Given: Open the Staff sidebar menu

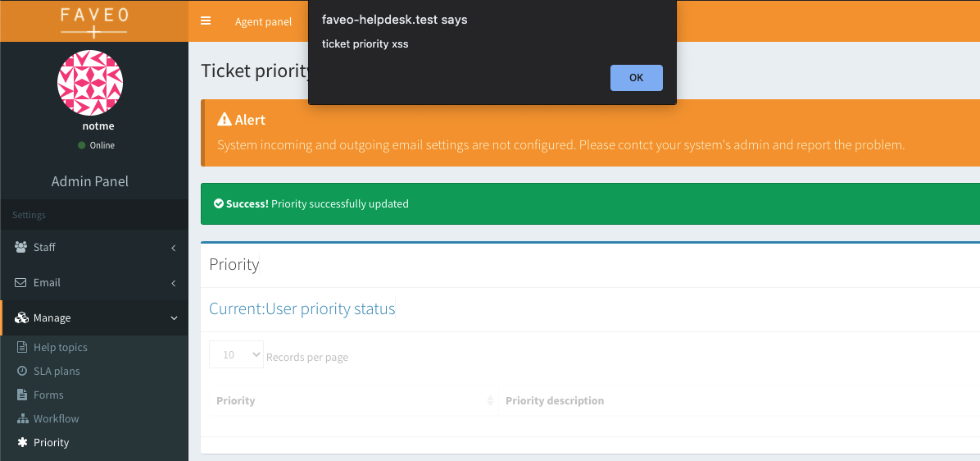Looking at the screenshot, I should coord(93,247).
